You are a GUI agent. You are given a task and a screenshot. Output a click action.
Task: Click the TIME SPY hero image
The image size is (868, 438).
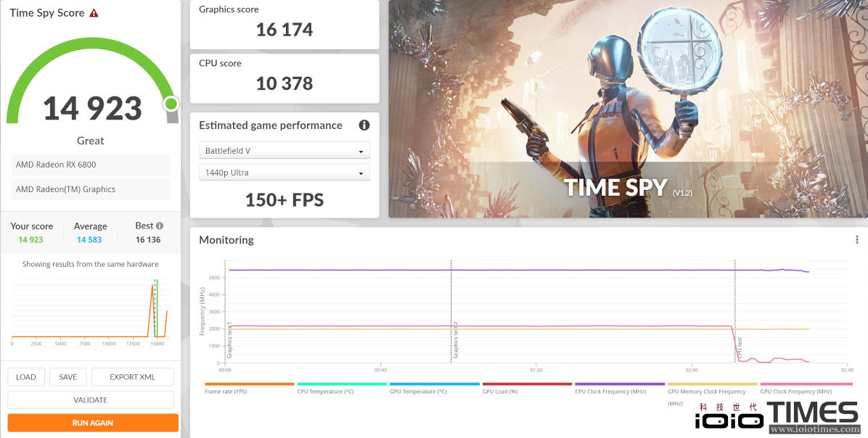click(x=628, y=109)
